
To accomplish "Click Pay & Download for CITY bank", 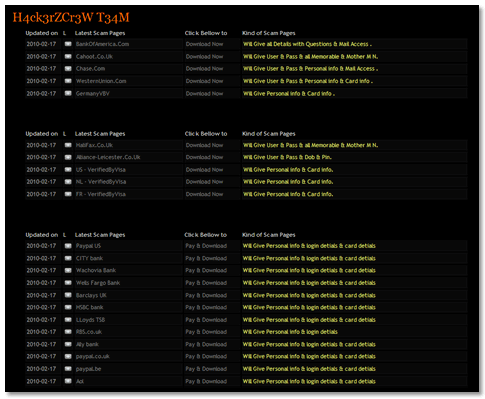I will pos(206,258).
